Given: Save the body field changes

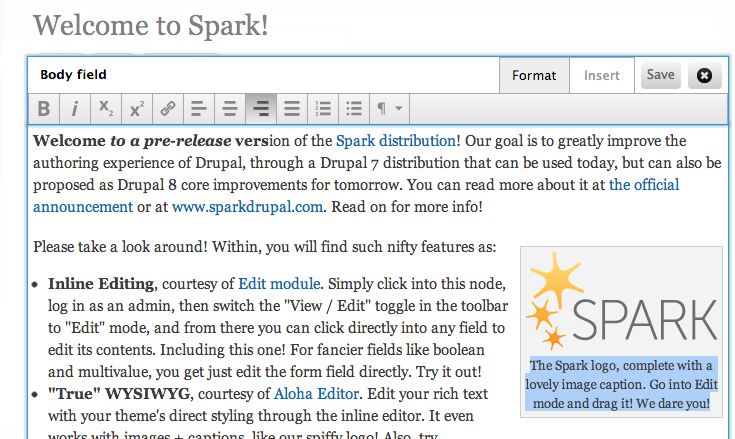Looking at the screenshot, I should (x=660, y=75).
